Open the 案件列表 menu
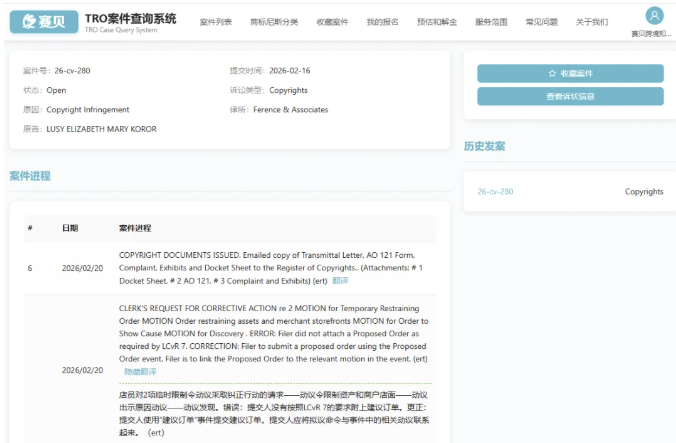This screenshot has width=676, height=443. click(215, 22)
